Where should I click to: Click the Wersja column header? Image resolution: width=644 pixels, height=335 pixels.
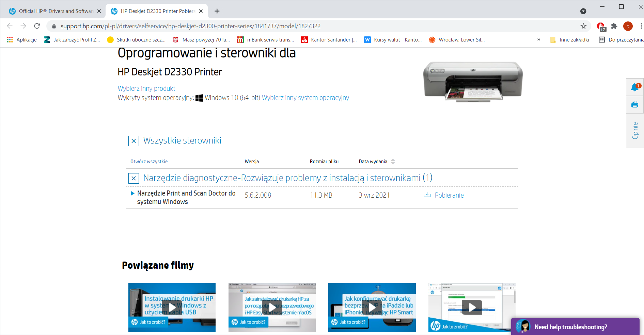point(252,162)
